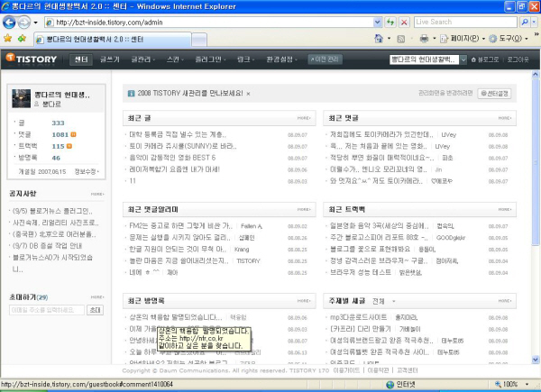Select the 센터 navigation tab

[x=81, y=59]
